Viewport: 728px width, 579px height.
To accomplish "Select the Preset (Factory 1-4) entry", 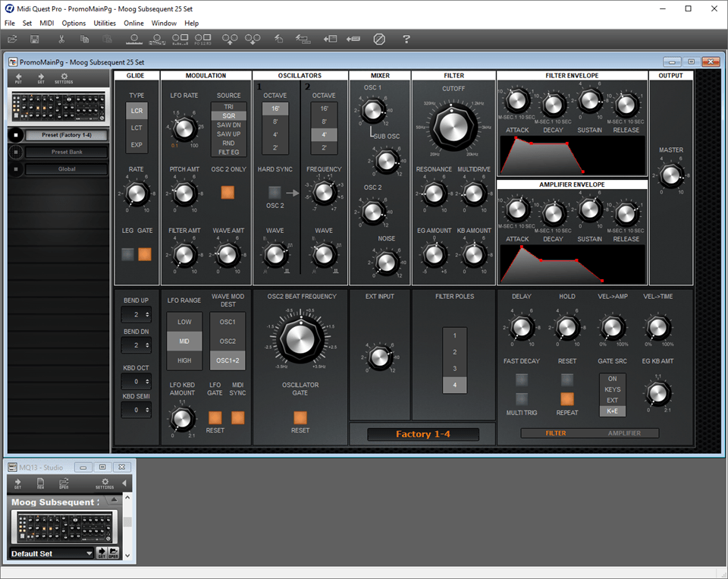I will pos(67,135).
